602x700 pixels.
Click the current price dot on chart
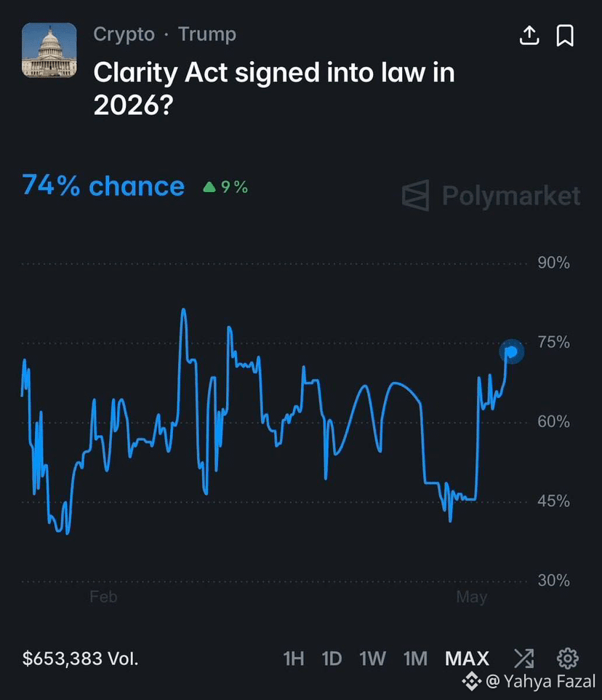(x=511, y=351)
